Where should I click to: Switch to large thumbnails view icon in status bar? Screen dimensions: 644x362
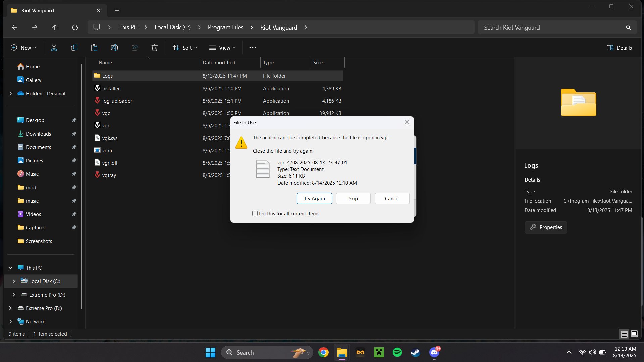[x=634, y=334]
